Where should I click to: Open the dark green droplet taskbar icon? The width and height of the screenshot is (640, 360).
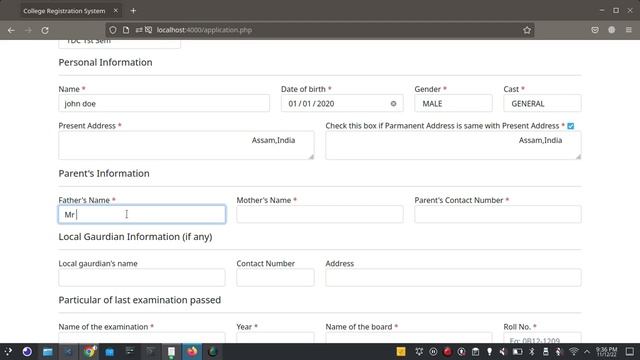tap(213, 351)
